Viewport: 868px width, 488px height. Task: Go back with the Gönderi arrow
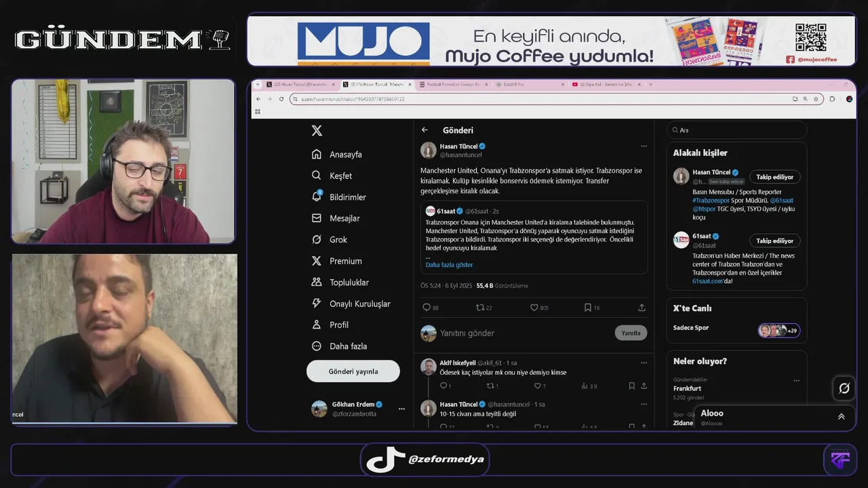pyautogui.click(x=425, y=130)
